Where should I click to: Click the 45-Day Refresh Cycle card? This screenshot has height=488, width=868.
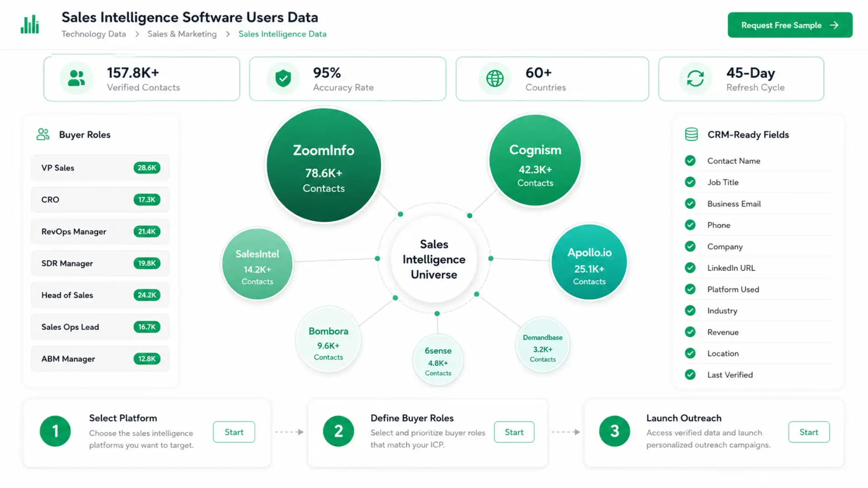[x=741, y=79]
